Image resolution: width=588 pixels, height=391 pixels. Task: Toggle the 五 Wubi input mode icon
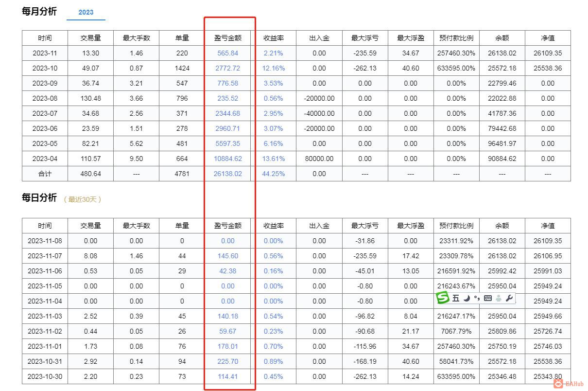click(x=456, y=298)
